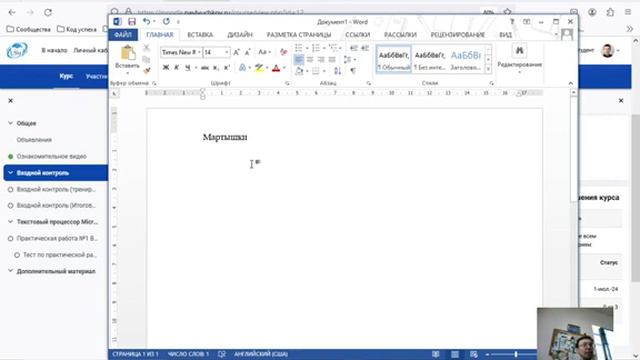Reload the browser page
640x360 pixels.
[48, 12]
